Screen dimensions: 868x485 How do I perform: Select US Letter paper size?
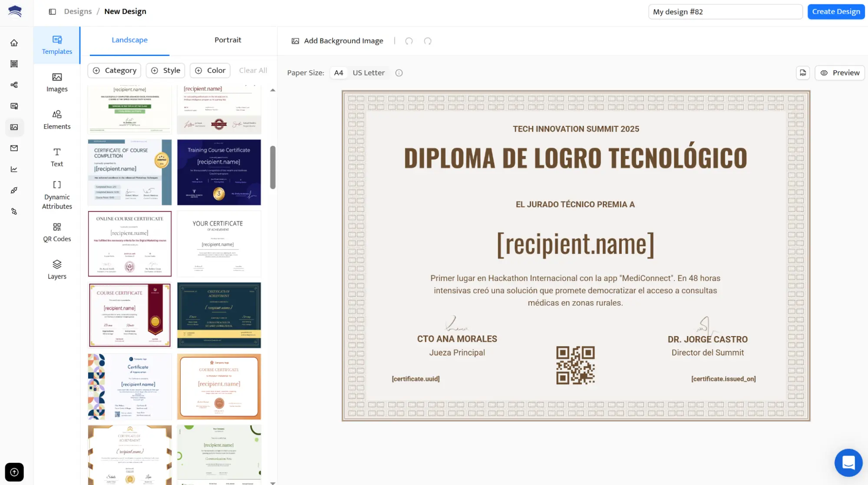tap(368, 73)
